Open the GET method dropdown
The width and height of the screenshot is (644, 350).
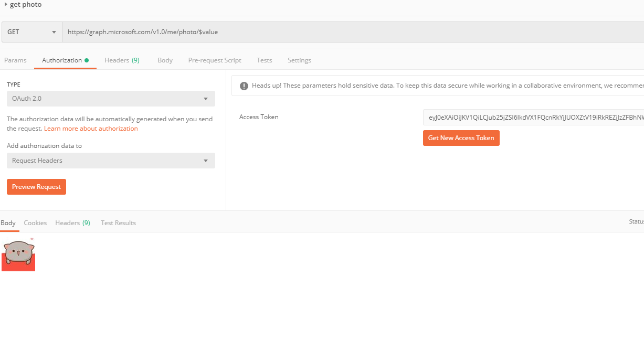click(31, 32)
